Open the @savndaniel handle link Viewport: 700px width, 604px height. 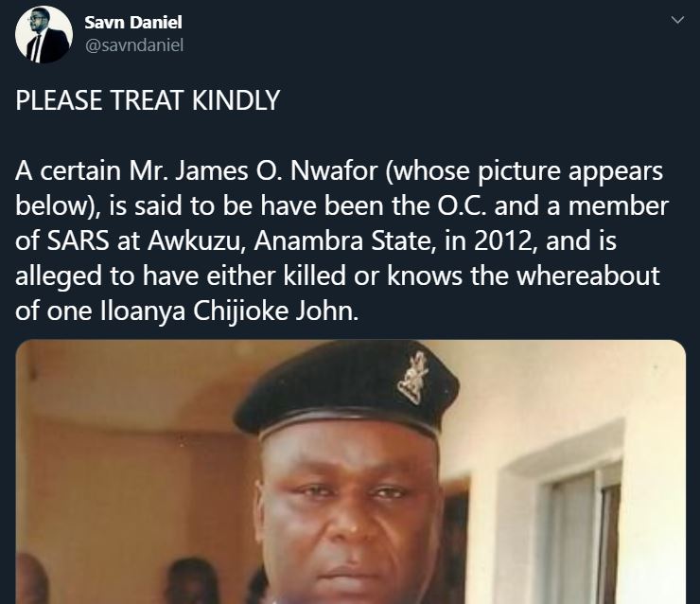(134, 45)
